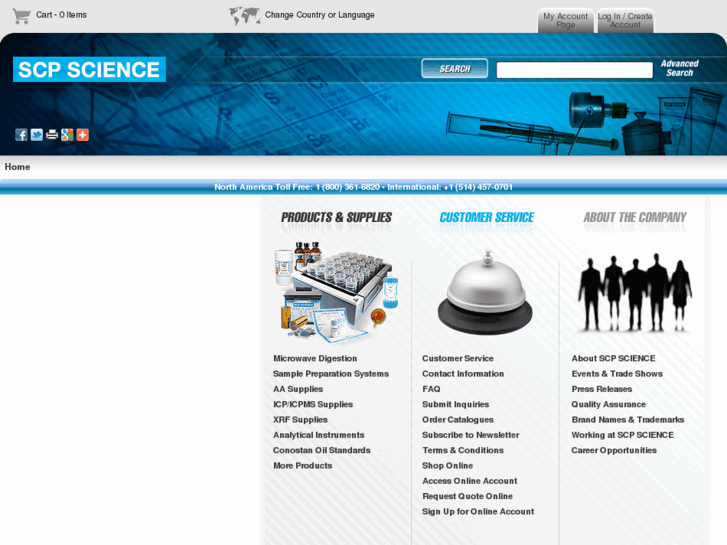
Task: Open Sample Preparation Systems link
Action: (331, 374)
